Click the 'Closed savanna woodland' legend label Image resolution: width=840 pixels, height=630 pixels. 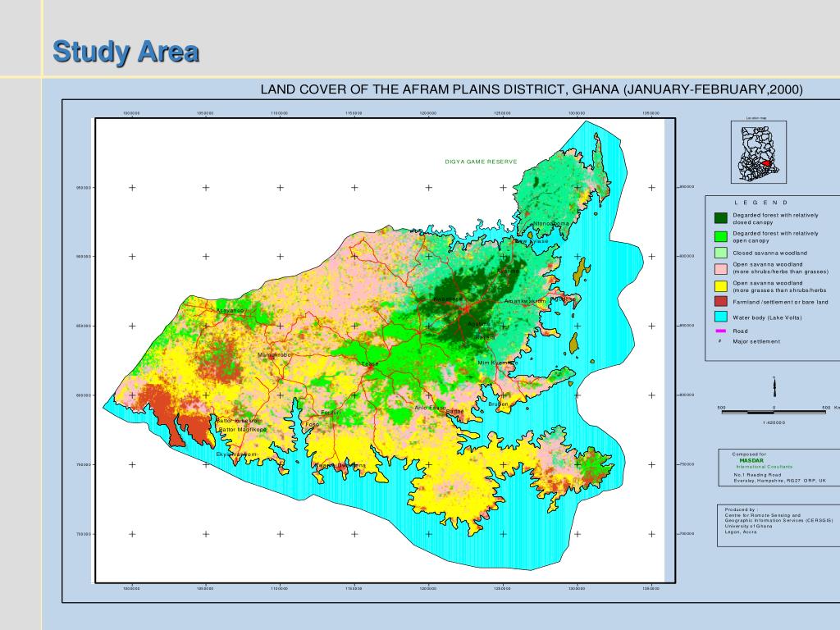pyautogui.click(x=769, y=253)
